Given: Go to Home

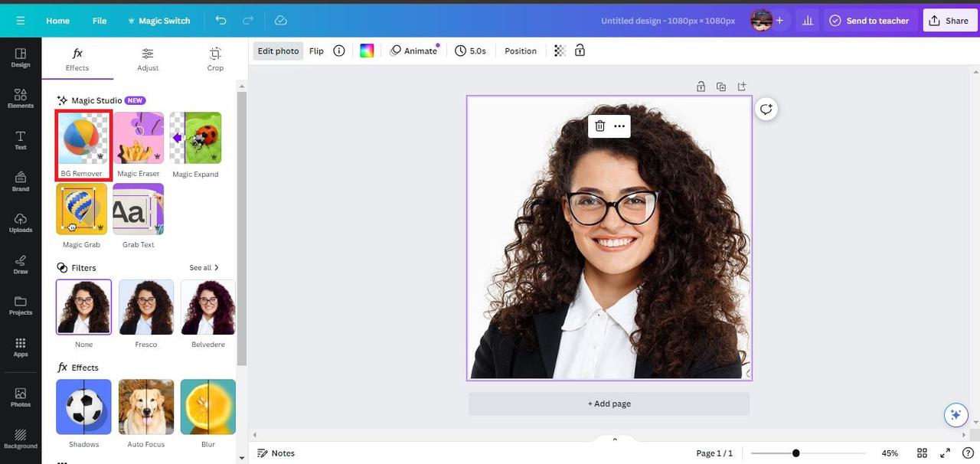Looking at the screenshot, I should (x=57, y=21).
